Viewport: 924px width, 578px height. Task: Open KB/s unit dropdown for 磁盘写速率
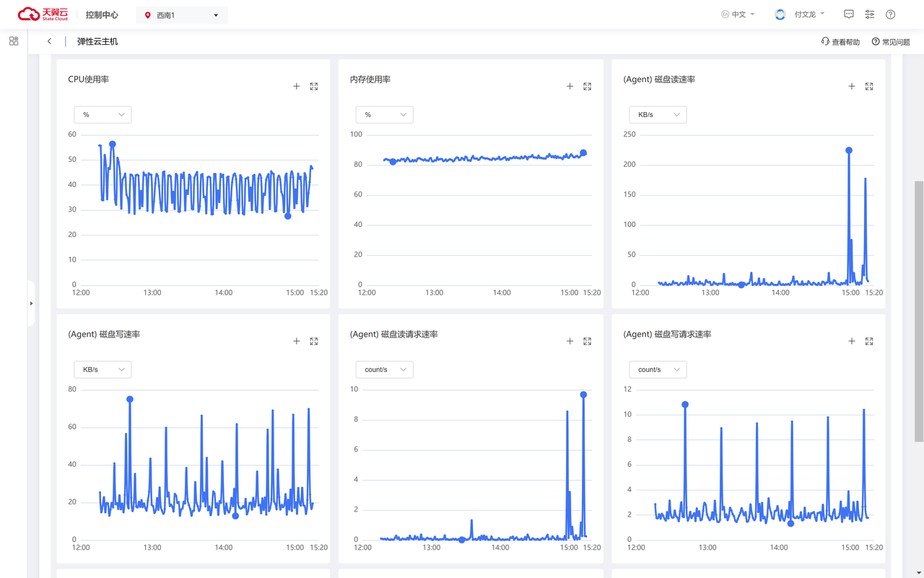pos(103,369)
